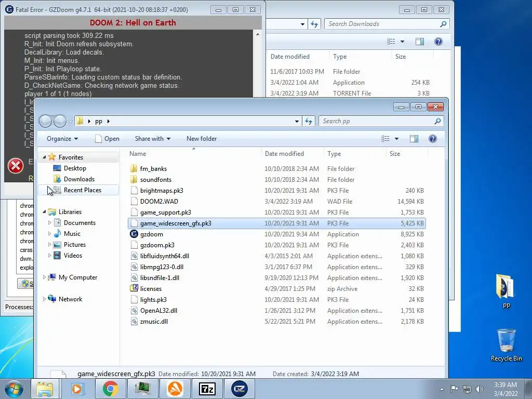
Task: Select Downloads in Favorites
Action: point(79,179)
